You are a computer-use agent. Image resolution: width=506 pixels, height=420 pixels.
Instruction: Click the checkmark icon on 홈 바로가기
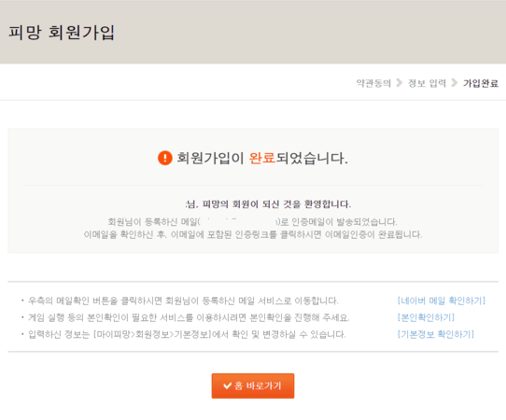pos(227,385)
